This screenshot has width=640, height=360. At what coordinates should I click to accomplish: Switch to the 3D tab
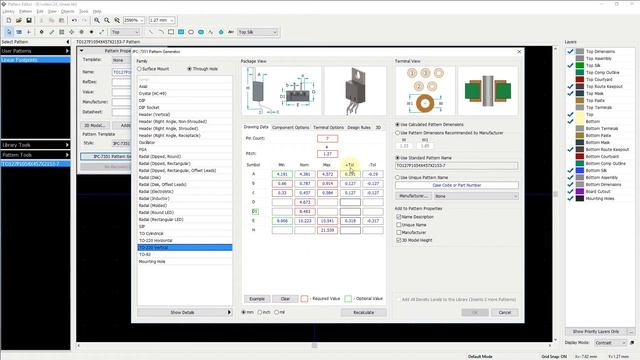378,127
